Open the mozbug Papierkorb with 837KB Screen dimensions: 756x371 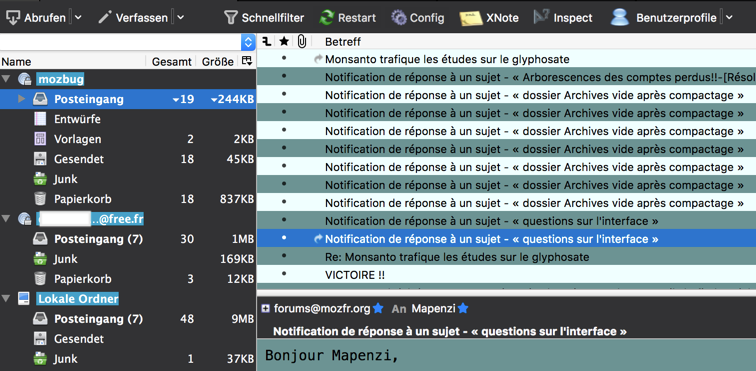coord(128,199)
